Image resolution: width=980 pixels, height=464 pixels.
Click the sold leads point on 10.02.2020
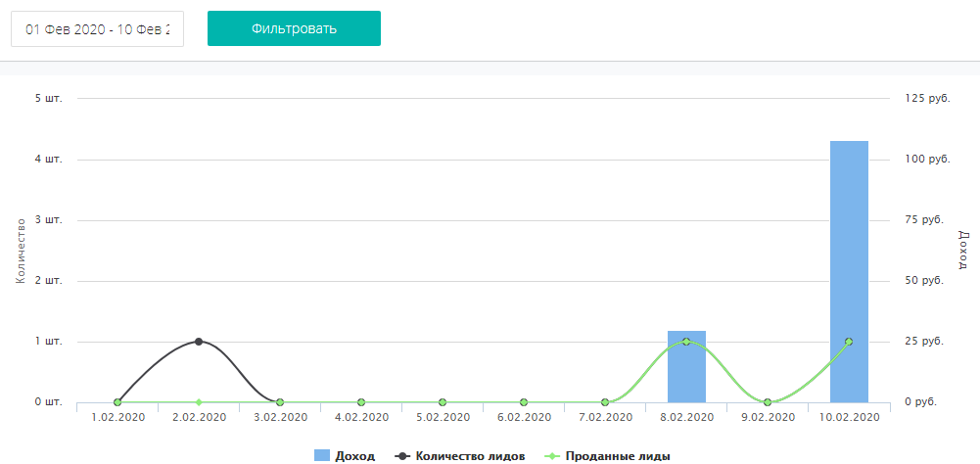(x=849, y=342)
